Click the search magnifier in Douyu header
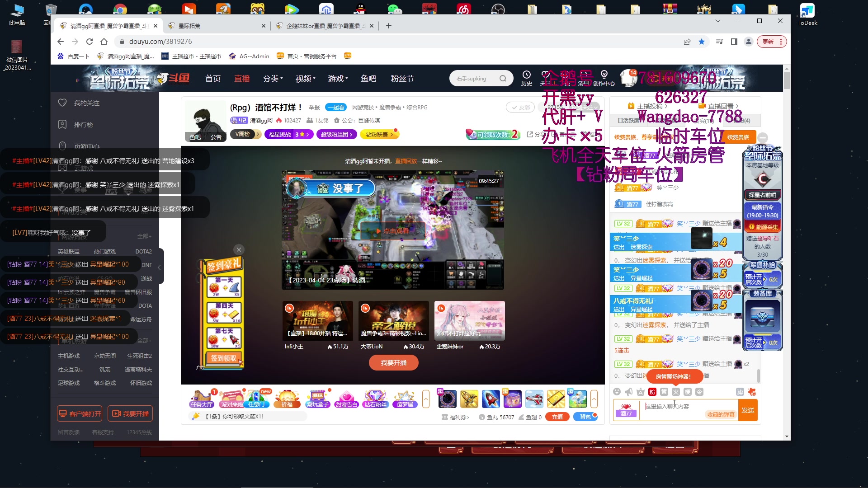868x488 pixels. click(503, 79)
